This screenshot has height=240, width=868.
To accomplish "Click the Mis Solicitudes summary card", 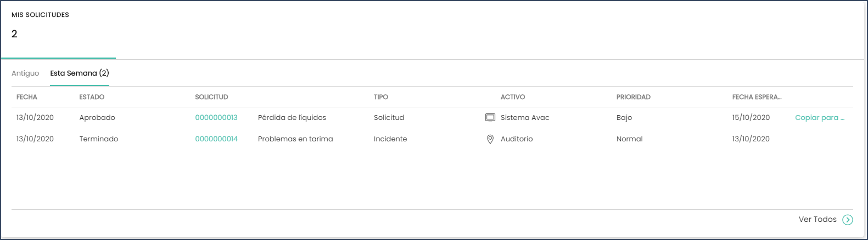I will [58, 30].
